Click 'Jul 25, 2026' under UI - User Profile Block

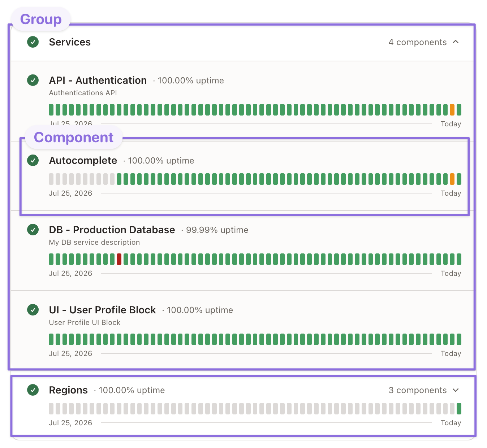pyautogui.click(x=70, y=353)
